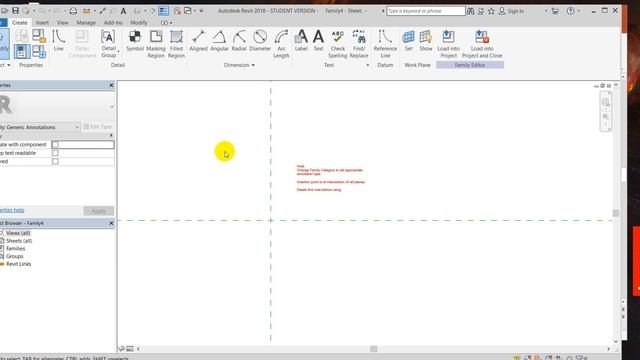Image resolution: width=640 pixels, height=360 pixels.
Task: Select the Diameter dimension tool
Action: coord(260,40)
